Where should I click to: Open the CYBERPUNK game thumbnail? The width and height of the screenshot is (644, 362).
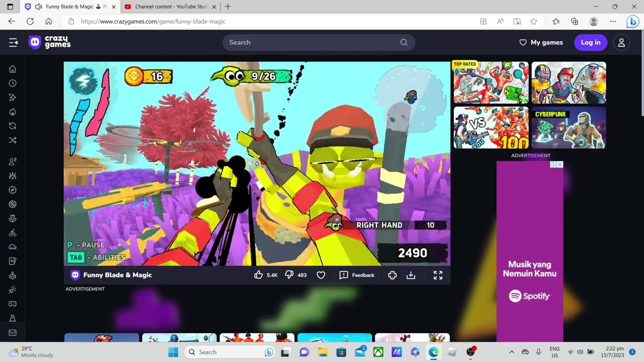pos(569,128)
